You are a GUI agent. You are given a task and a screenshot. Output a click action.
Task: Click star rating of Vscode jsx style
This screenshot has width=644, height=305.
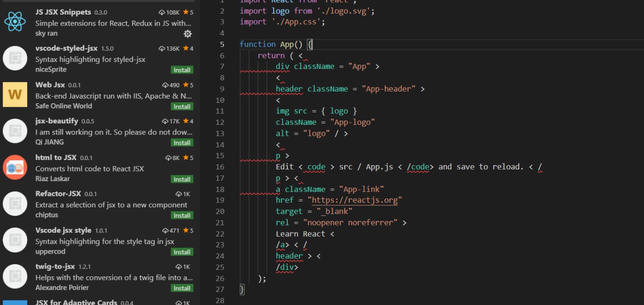(x=188, y=231)
